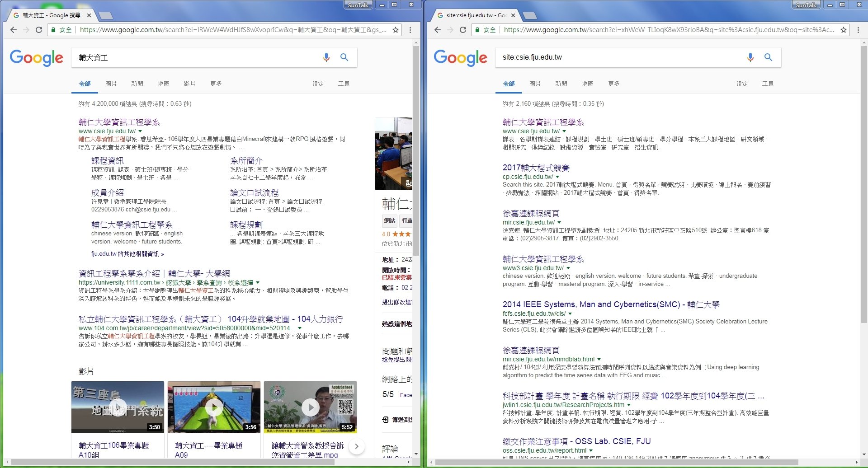Click the 網站 button in knowledge panel
The width and height of the screenshot is (868, 468).
point(390,221)
